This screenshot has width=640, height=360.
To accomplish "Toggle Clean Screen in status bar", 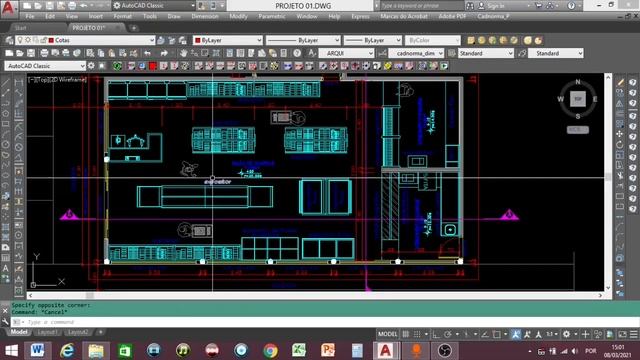I will click(x=622, y=334).
